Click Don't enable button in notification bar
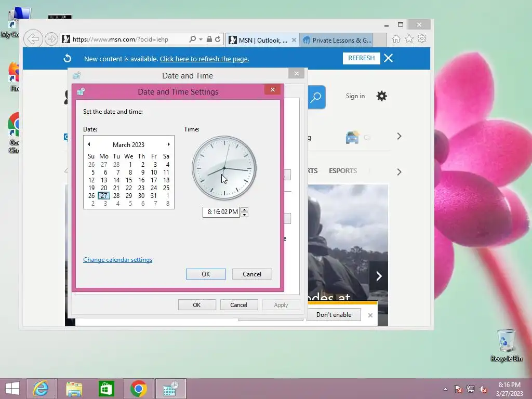Screen dimensions: 532x399 point(334,315)
